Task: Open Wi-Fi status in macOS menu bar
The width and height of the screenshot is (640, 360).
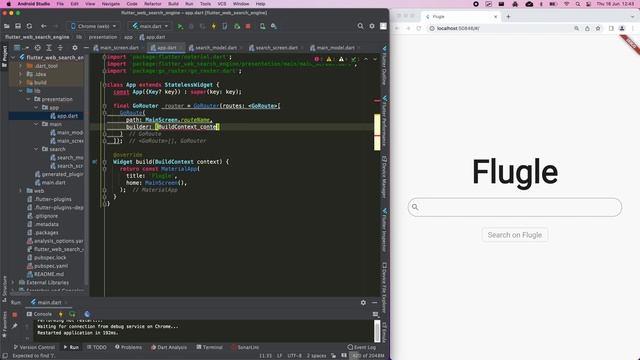Action: point(567,4)
